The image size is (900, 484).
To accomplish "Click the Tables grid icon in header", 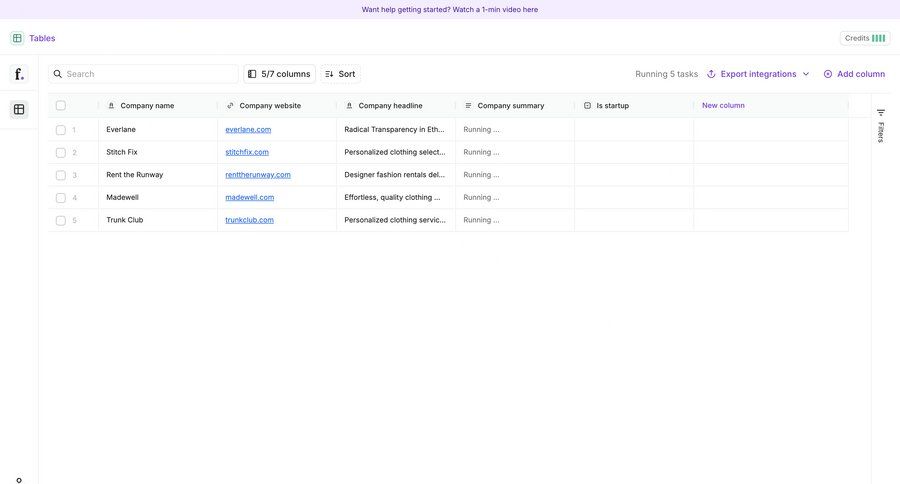I will click(17, 38).
